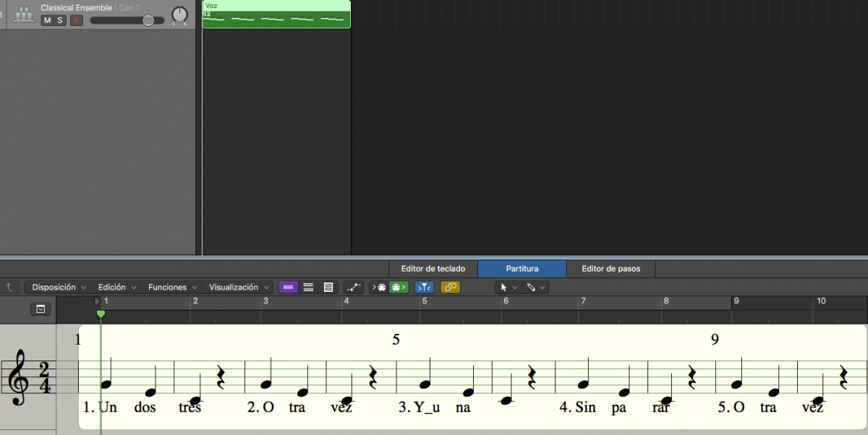
Task: Switch to Editor de teclado tab
Action: click(433, 269)
